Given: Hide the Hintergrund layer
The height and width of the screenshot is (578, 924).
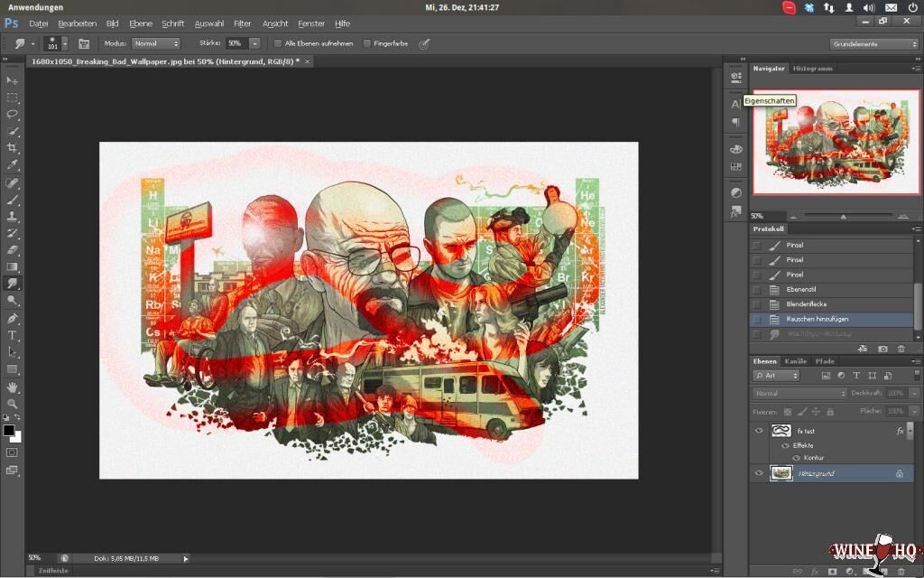Looking at the screenshot, I should click(759, 473).
